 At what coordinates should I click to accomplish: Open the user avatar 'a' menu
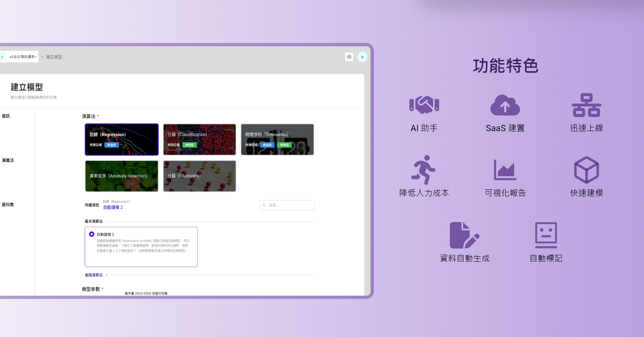[x=362, y=57]
